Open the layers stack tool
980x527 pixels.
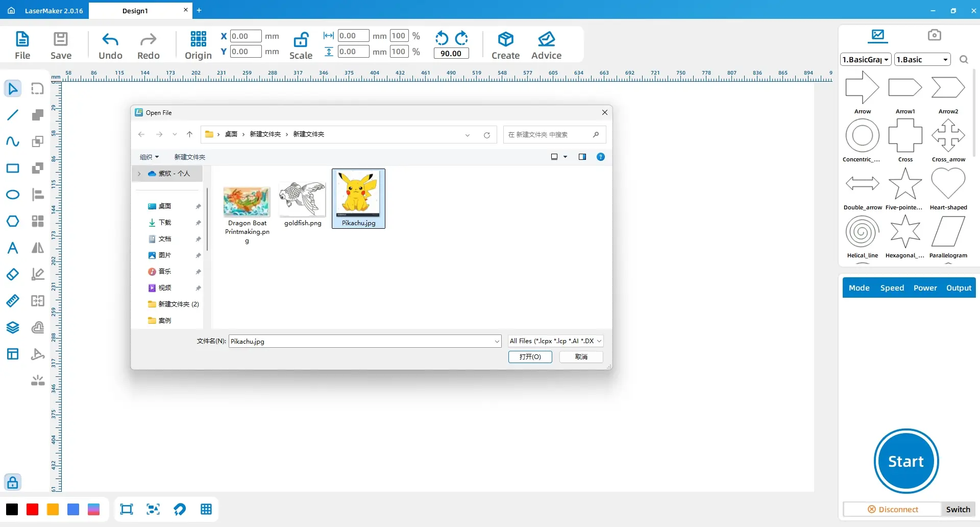tap(13, 327)
